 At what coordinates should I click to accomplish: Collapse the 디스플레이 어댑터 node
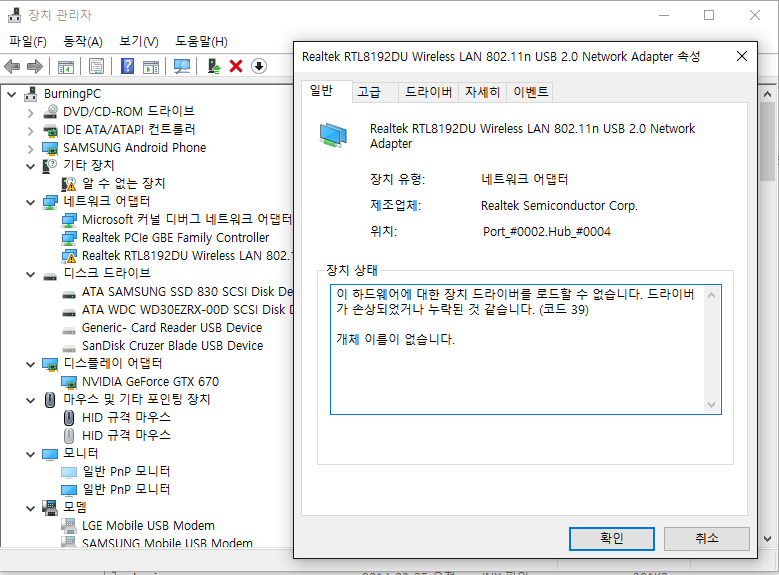[x=31, y=364]
